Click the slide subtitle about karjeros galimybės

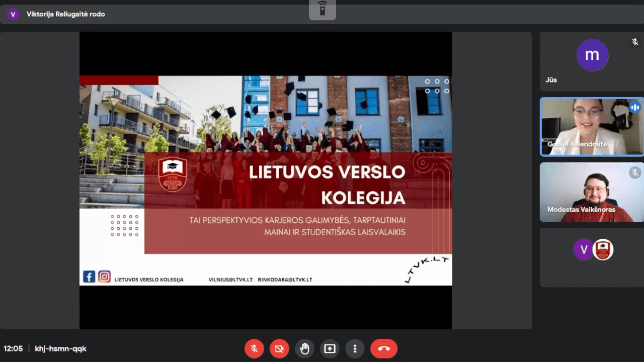[x=297, y=226]
